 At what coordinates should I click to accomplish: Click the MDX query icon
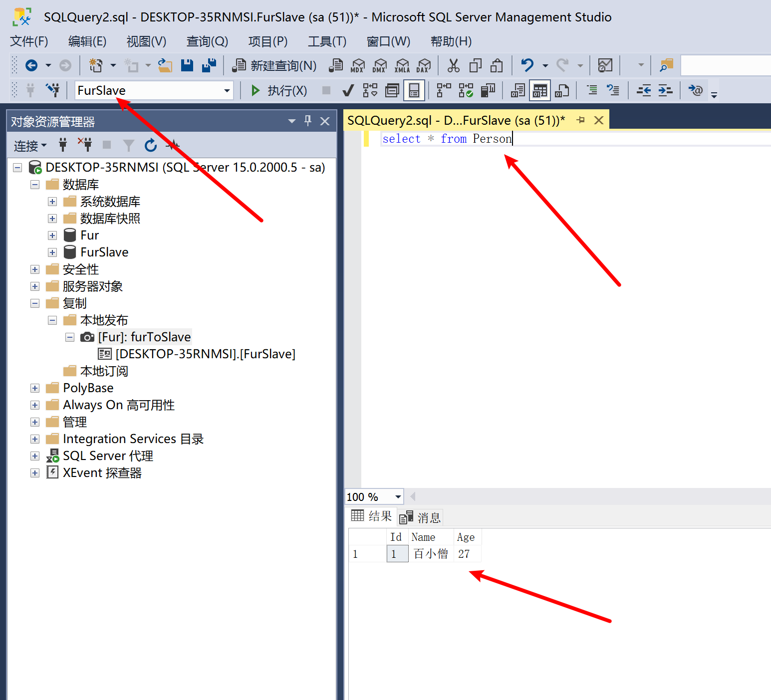tap(357, 65)
